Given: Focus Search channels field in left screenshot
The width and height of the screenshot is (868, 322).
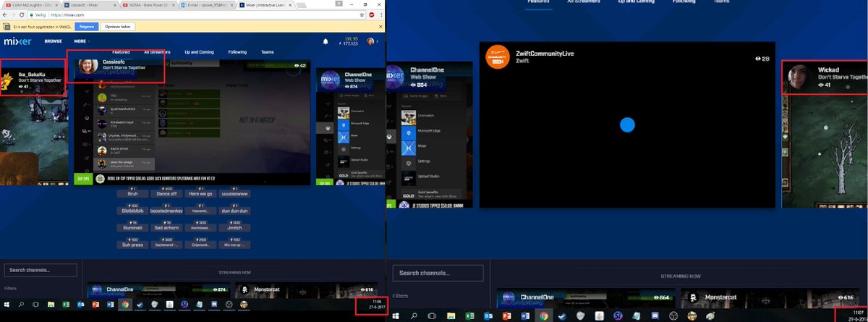Looking at the screenshot, I should [41, 271].
